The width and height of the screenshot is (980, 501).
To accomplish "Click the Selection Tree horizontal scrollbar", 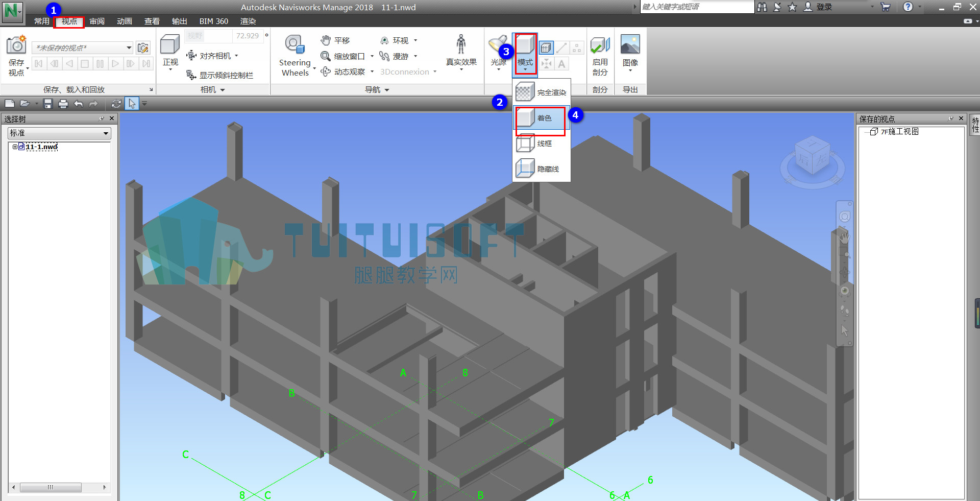I will coord(59,487).
